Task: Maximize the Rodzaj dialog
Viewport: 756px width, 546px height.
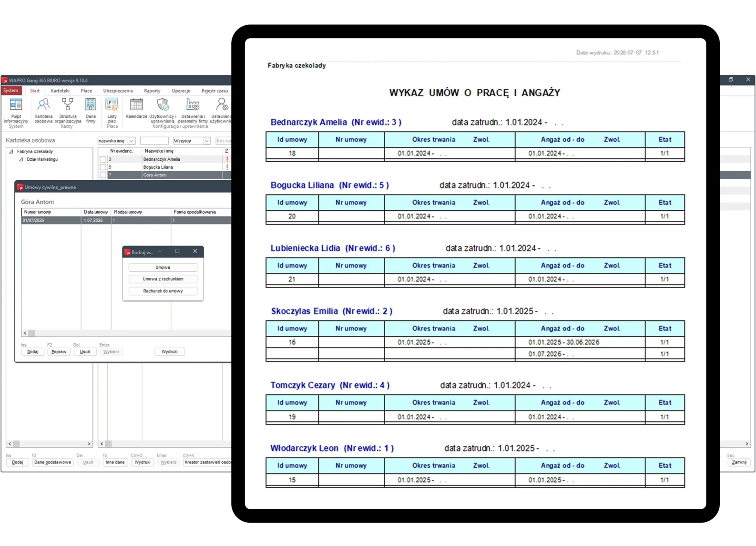Action: click(x=177, y=251)
